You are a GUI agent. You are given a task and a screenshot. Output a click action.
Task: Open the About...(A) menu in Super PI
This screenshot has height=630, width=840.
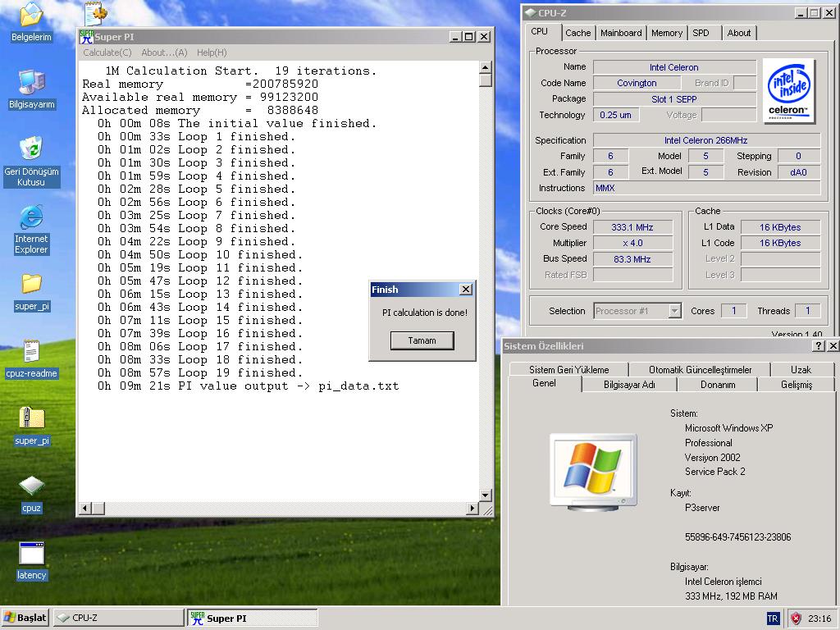164,52
